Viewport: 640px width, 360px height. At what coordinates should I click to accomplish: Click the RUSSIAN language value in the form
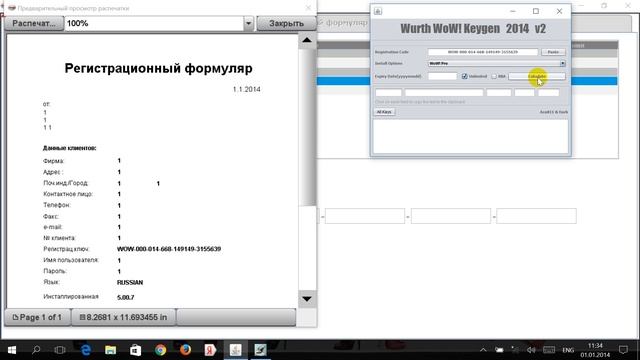point(130,282)
